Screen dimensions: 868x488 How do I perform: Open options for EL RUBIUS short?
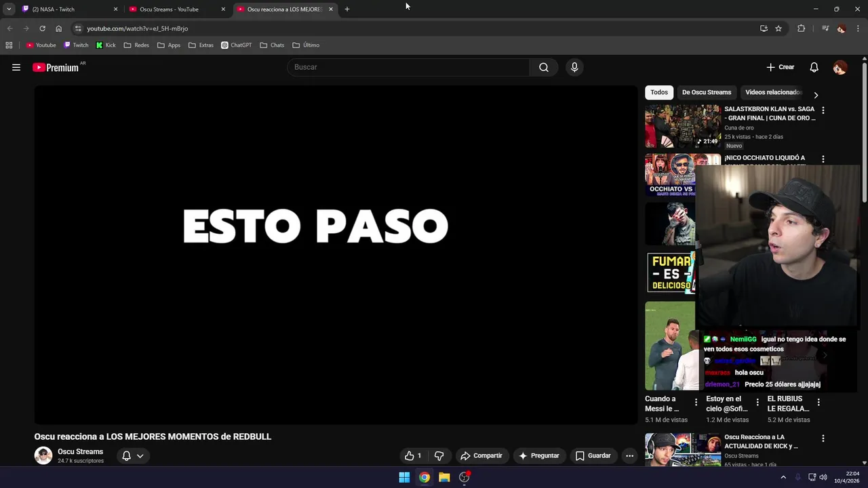pyautogui.click(x=818, y=402)
